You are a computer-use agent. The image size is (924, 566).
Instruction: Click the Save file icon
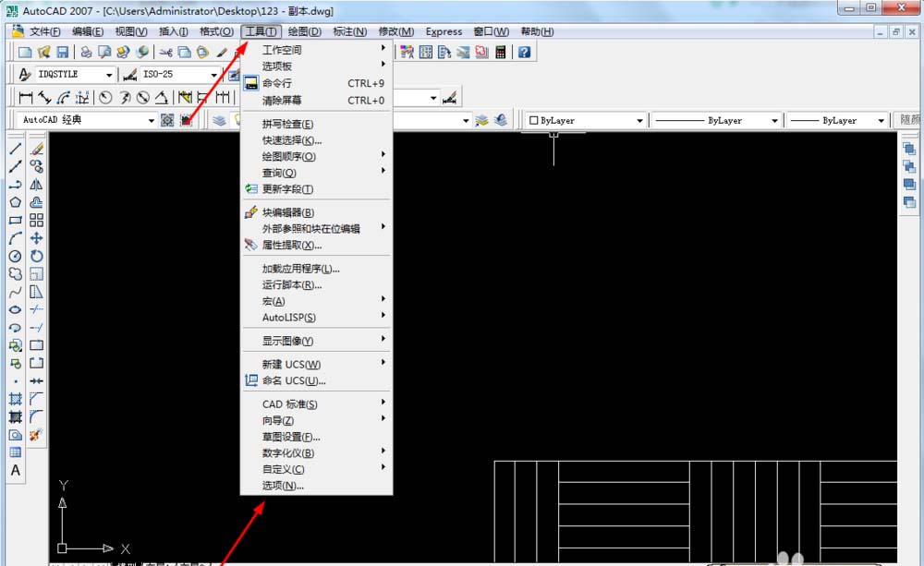(63, 53)
